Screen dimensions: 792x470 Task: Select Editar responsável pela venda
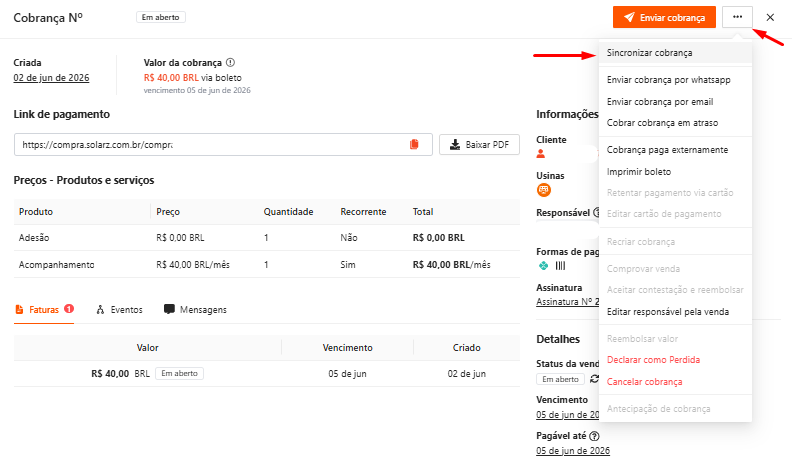(x=668, y=311)
